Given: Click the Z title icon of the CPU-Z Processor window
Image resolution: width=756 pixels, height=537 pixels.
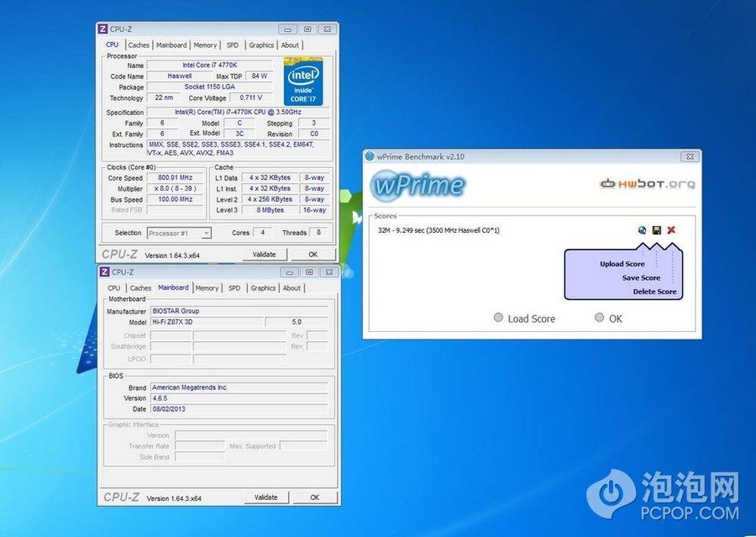Looking at the screenshot, I should (103, 29).
